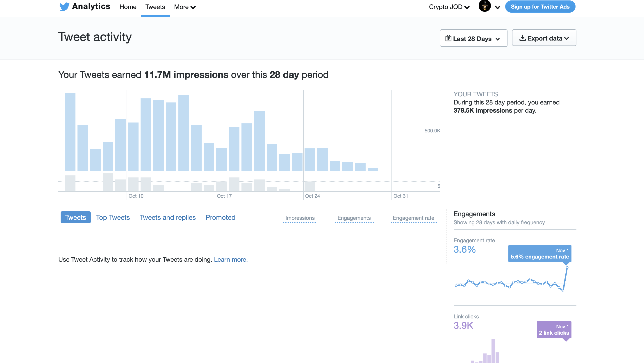Image resolution: width=644 pixels, height=363 pixels.
Task: Click the 500.0K axis label
Action: tap(432, 131)
